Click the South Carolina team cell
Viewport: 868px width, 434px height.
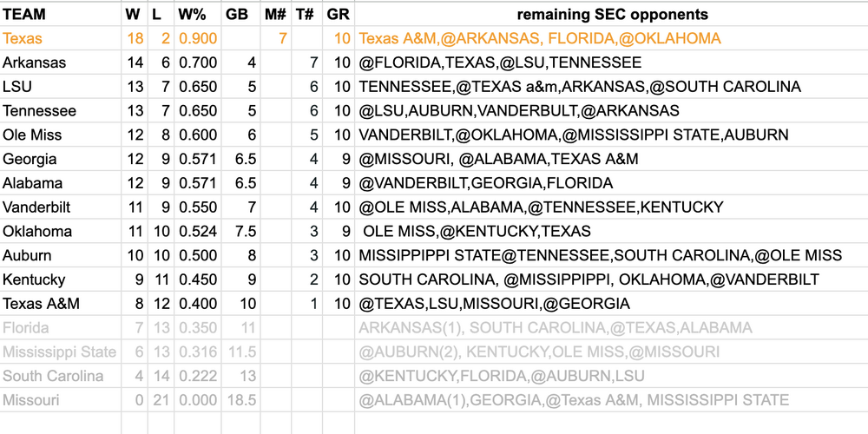(x=51, y=377)
